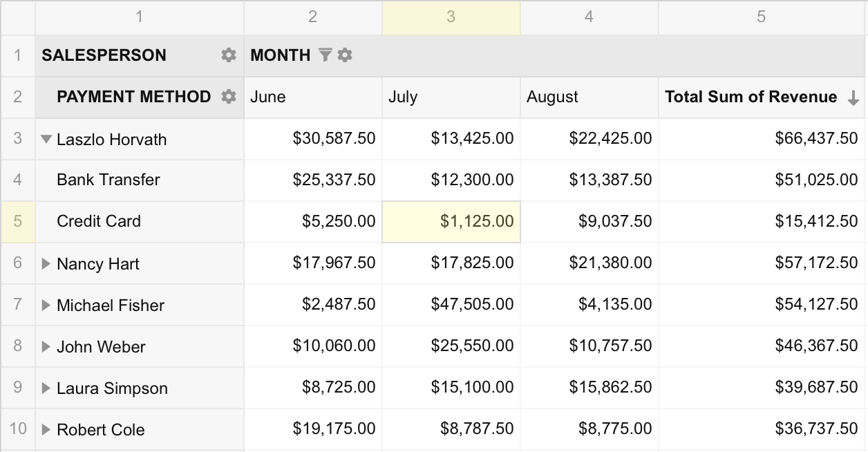Screen dimensions: 868x452
Task: Click row number 5 header
Action: tap(17, 221)
